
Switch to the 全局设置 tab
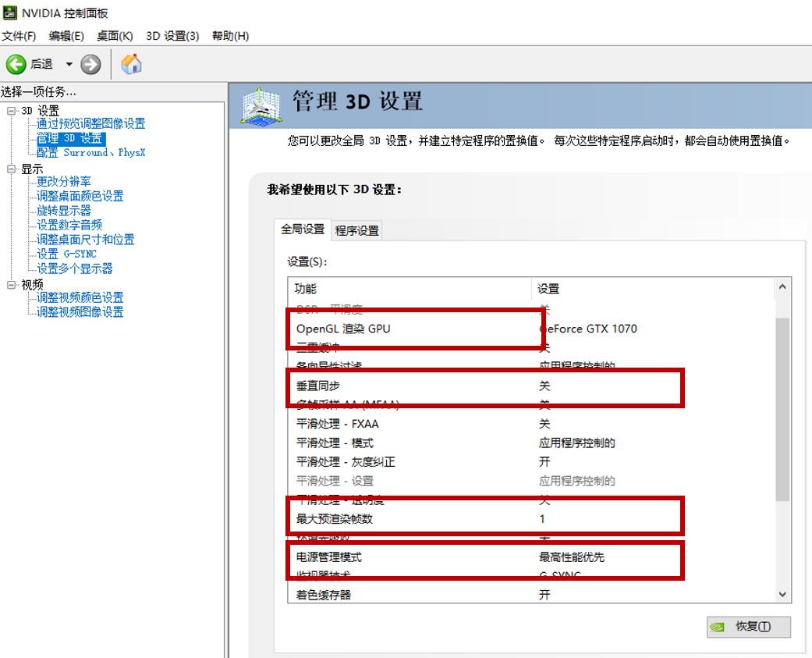(303, 229)
